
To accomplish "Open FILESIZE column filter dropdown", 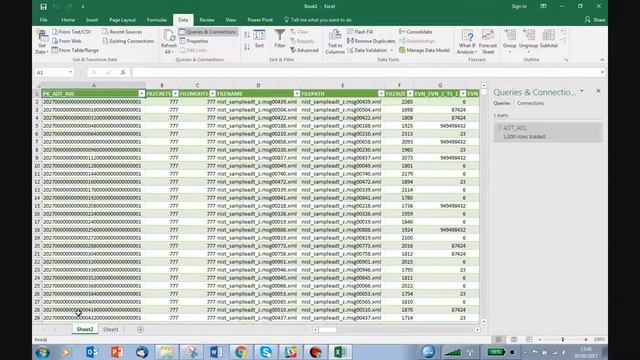I will pos(410,94).
